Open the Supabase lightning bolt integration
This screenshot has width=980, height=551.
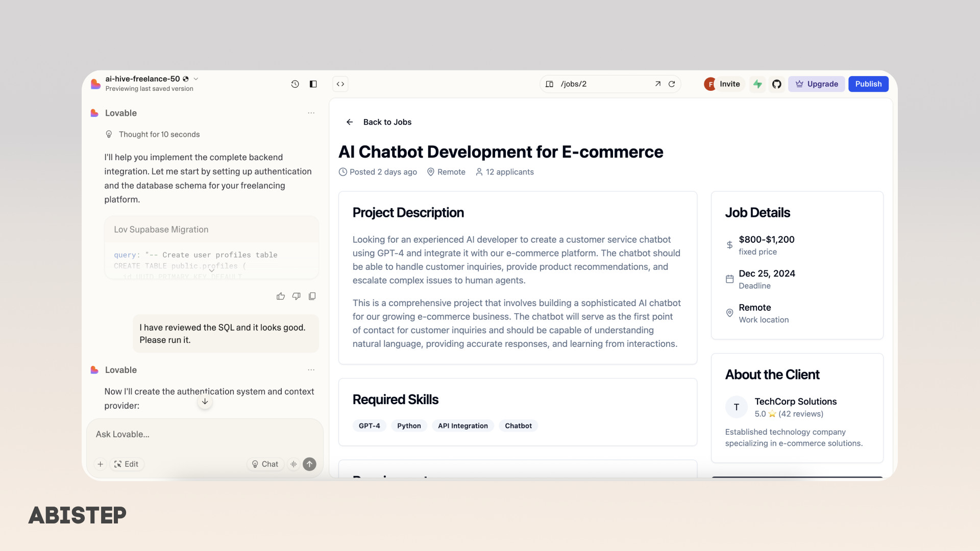(x=757, y=84)
